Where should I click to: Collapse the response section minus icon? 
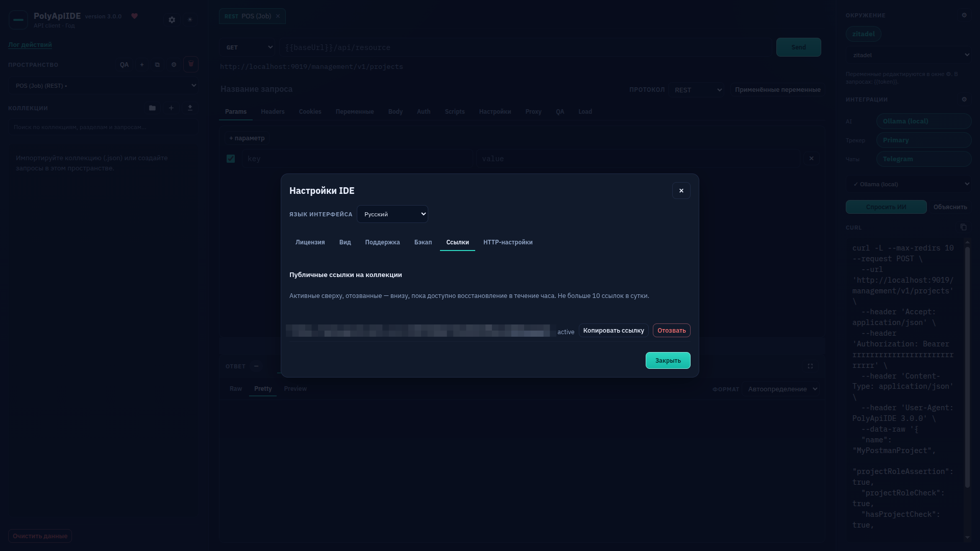256,366
